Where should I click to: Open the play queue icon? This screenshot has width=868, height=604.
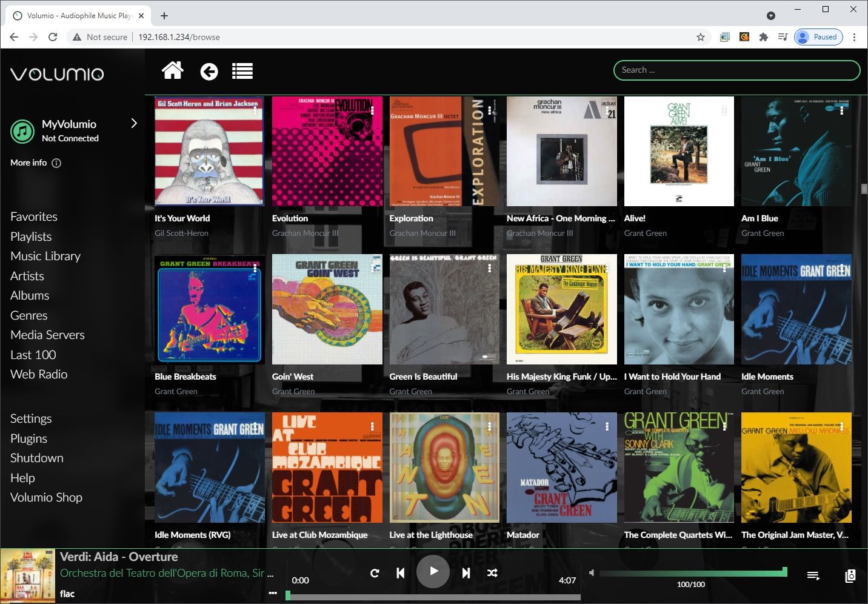click(813, 575)
